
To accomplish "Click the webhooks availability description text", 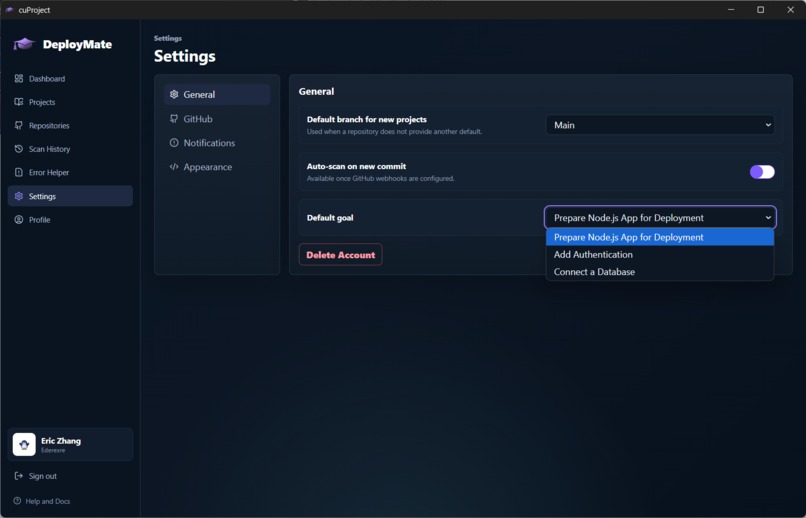I will coord(380,179).
